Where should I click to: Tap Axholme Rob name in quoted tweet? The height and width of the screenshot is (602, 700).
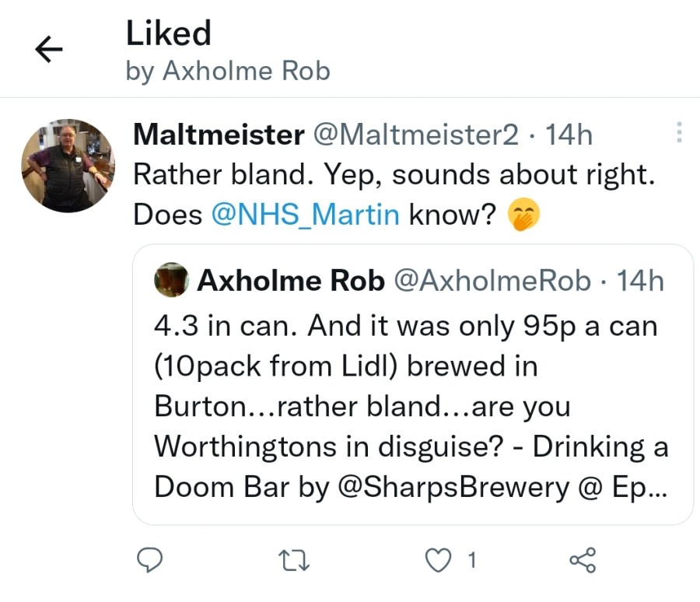[x=291, y=280]
